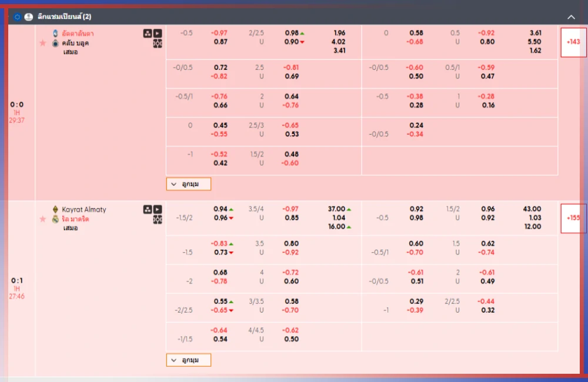The height and width of the screenshot is (382, 588).
Task: Open +143 more markets for Atalanta match
Action: 573,42
